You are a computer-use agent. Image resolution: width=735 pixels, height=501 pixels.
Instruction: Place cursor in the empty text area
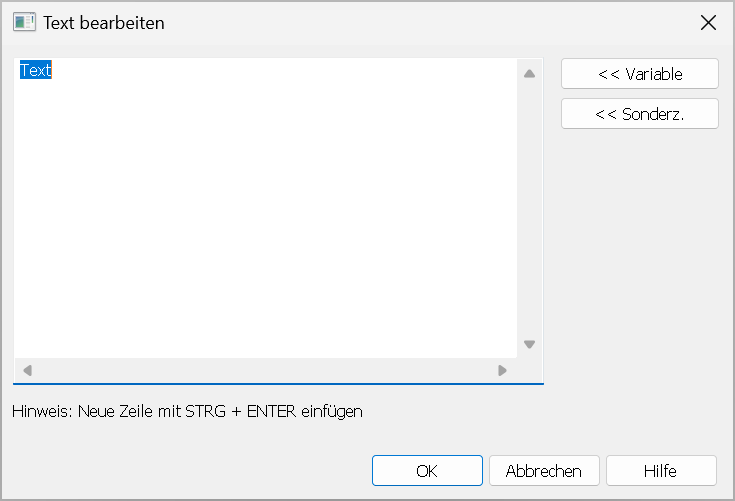point(265,210)
